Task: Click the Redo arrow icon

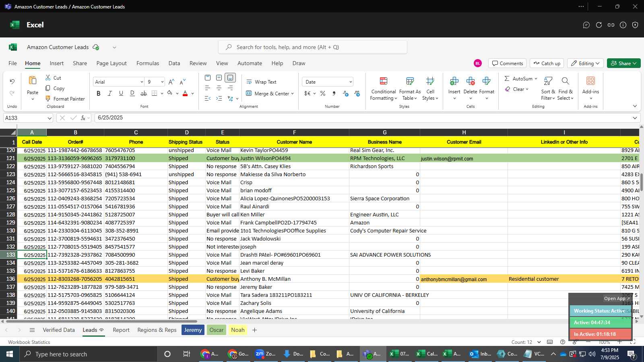Action: pyautogui.click(x=12, y=93)
